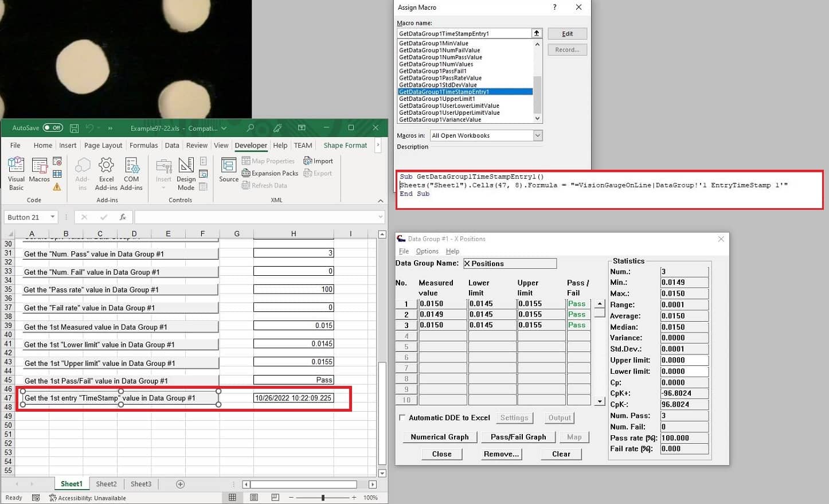Collapse the macro name reference arrow button
Viewport: 829px width, 504px height.
click(x=537, y=33)
